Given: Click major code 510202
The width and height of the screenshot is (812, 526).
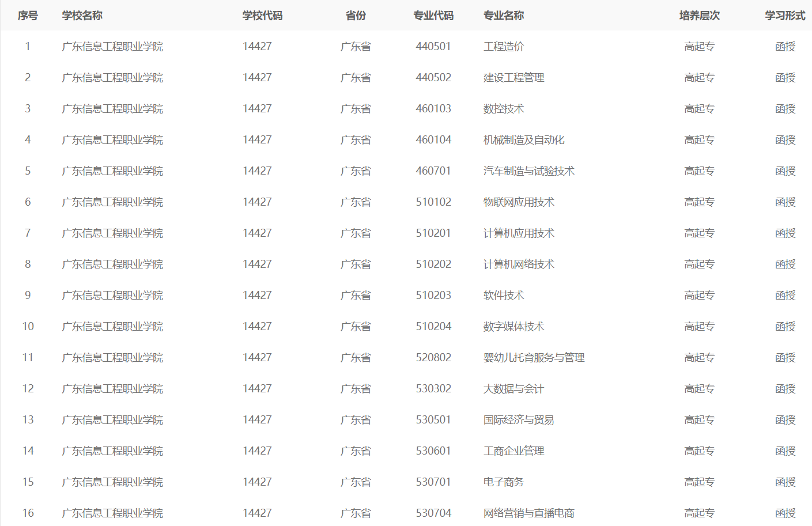Looking at the screenshot, I should [x=433, y=264].
